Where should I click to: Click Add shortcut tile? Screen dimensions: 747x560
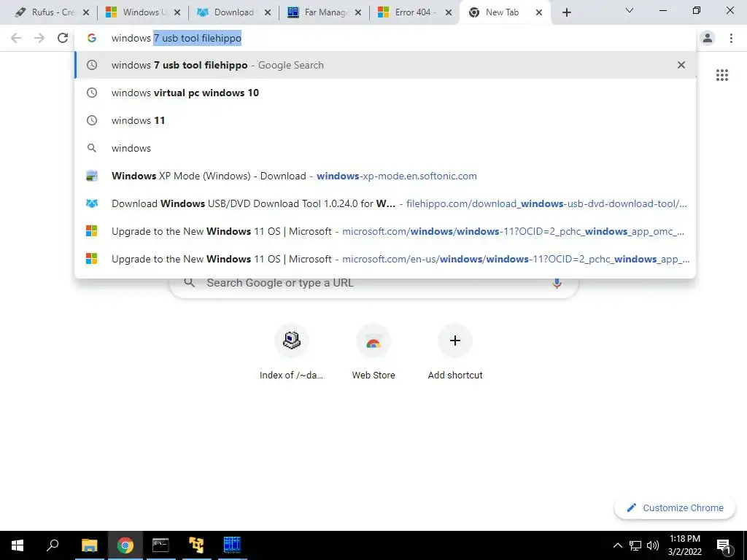point(455,352)
